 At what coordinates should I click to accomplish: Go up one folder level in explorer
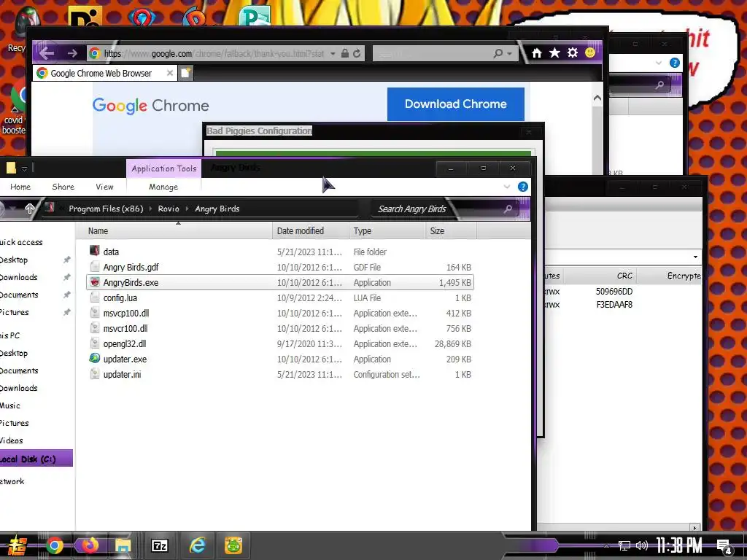[x=29, y=208]
